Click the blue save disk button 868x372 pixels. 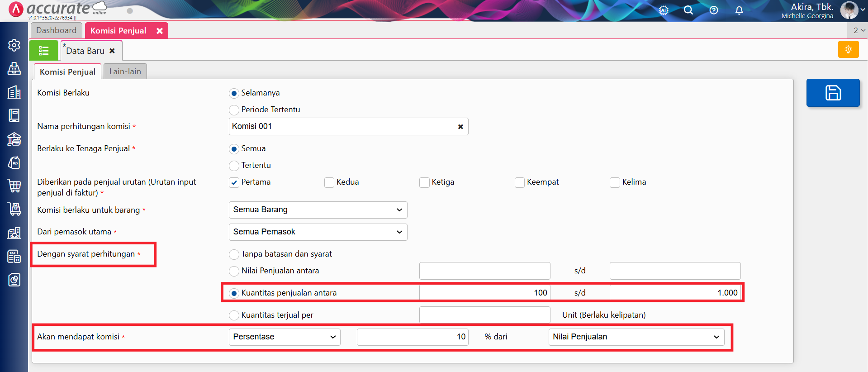point(833,93)
